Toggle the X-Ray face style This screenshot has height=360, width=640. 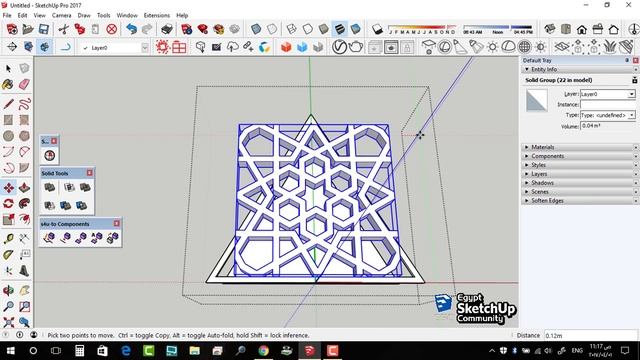pos(256,29)
